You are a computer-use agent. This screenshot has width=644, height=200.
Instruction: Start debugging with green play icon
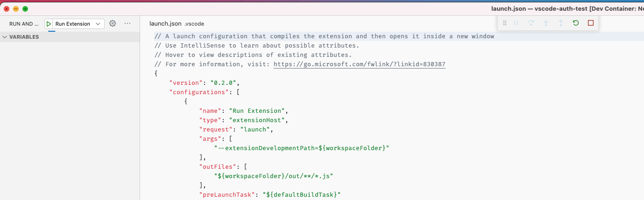pyautogui.click(x=49, y=24)
